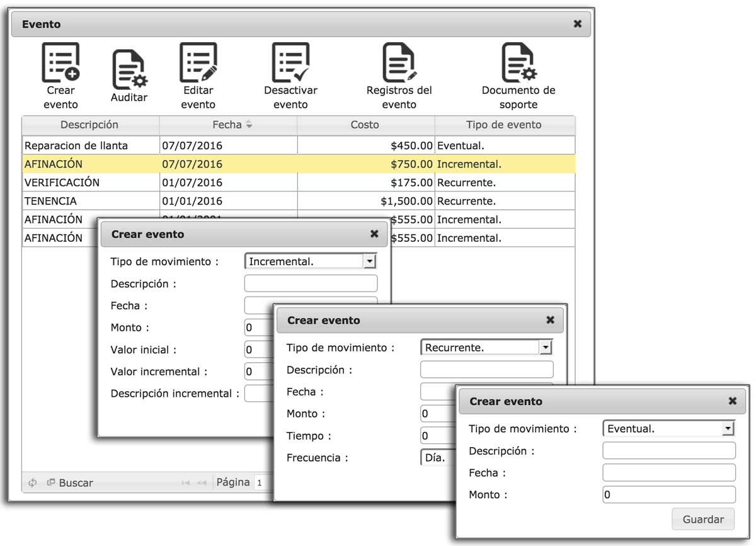Go to first page pager icon

click(x=186, y=483)
